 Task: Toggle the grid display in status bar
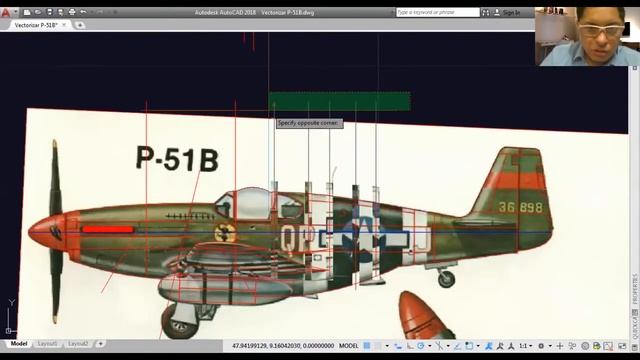pyautogui.click(x=367, y=346)
